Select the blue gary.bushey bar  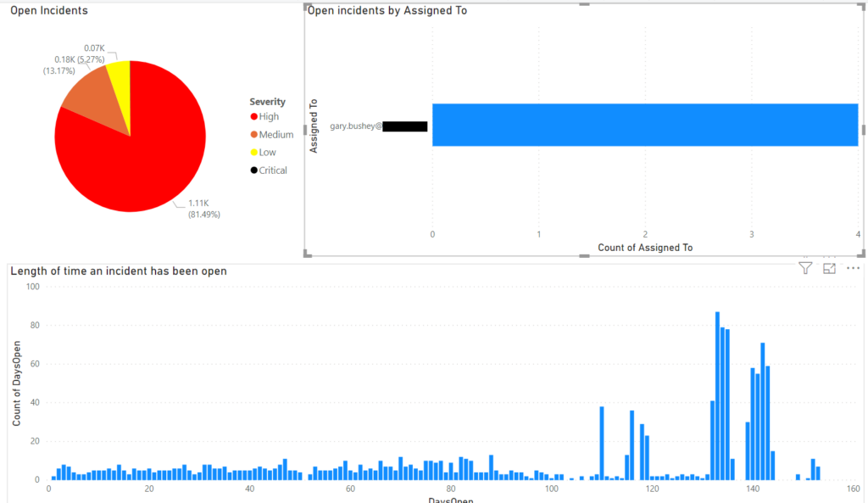[645, 125]
